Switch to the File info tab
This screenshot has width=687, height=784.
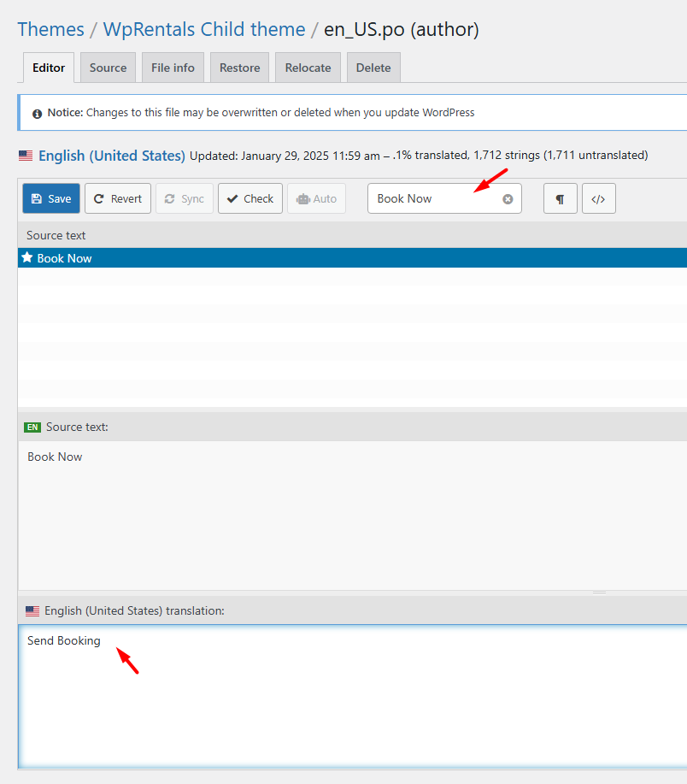[173, 68]
